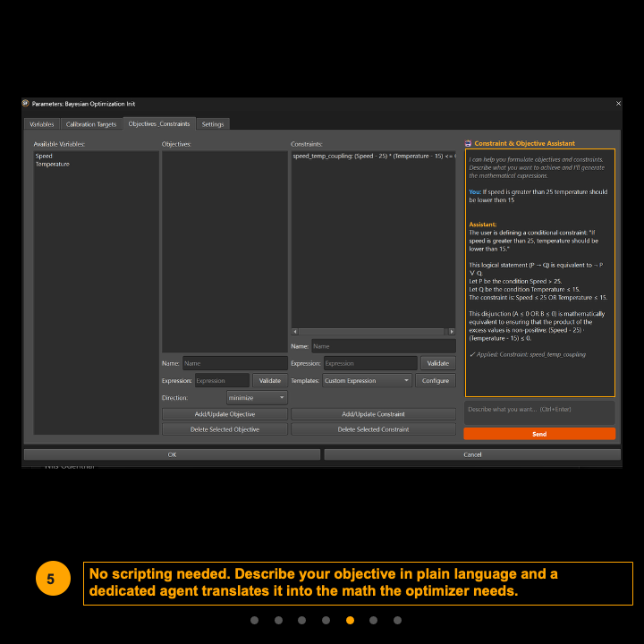Click Delete Selected Objective button
Image resolution: width=644 pixels, height=644 pixels.
(225, 429)
